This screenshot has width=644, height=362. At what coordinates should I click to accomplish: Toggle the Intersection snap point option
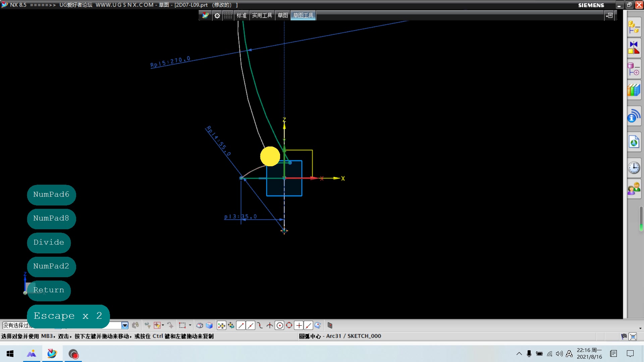(x=270, y=325)
